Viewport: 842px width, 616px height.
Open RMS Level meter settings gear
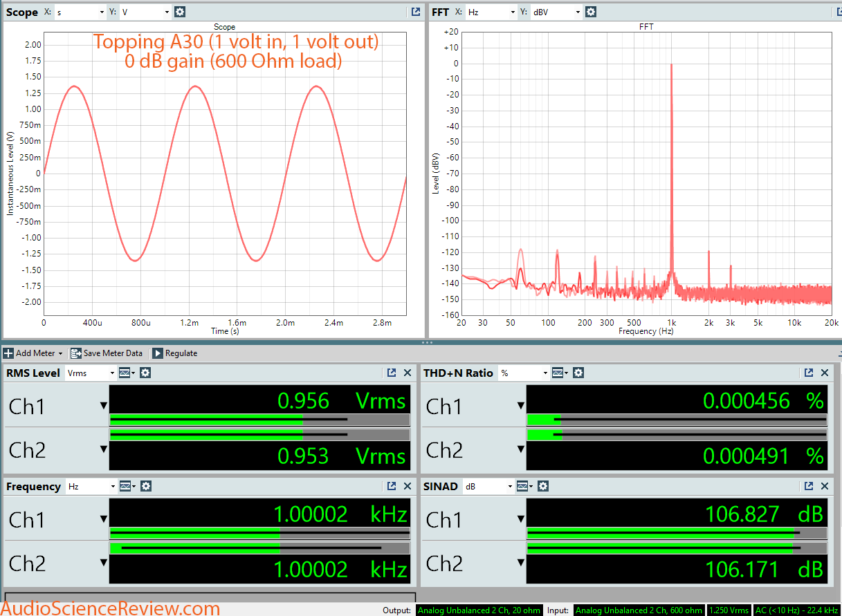[145, 373]
